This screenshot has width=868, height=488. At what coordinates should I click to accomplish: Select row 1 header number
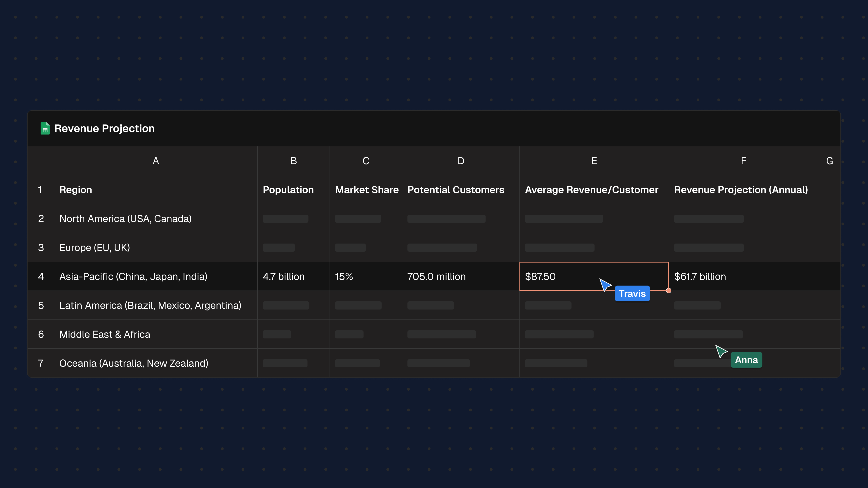pos(41,190)
